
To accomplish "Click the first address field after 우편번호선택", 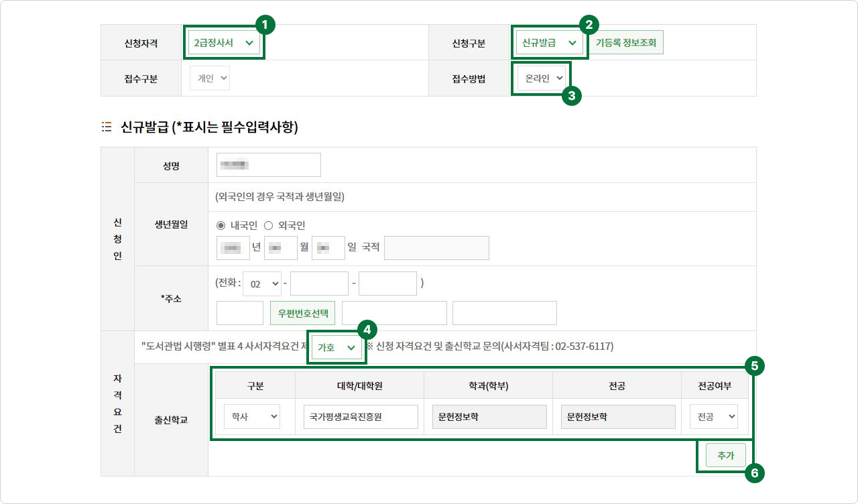I will click(x=394, y=313).
